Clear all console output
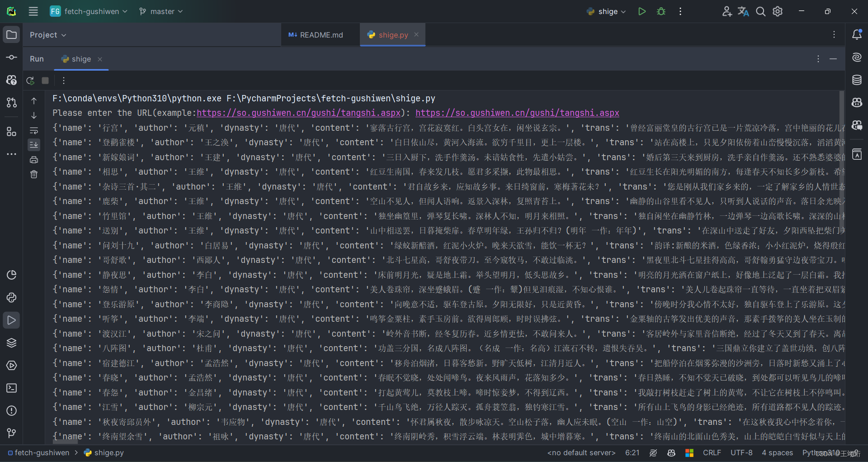This screenshot has width=868, height=462. click(x=34, y=174)
